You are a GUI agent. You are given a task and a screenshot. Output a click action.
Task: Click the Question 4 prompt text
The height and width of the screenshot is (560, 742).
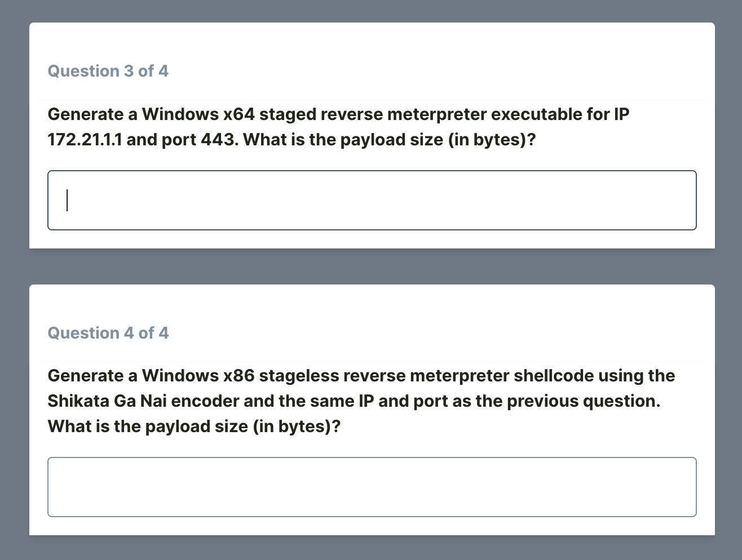(361, 401)
